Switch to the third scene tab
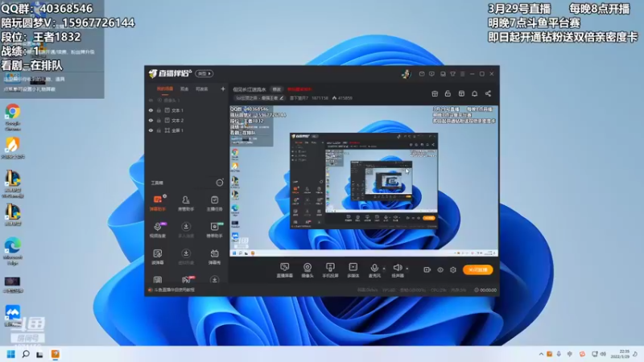The image size is (644, 362). [201, 89]
